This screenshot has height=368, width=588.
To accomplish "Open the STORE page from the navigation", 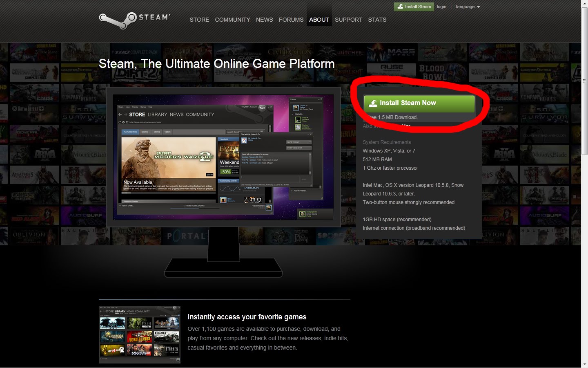I will (x=199, y=20).
